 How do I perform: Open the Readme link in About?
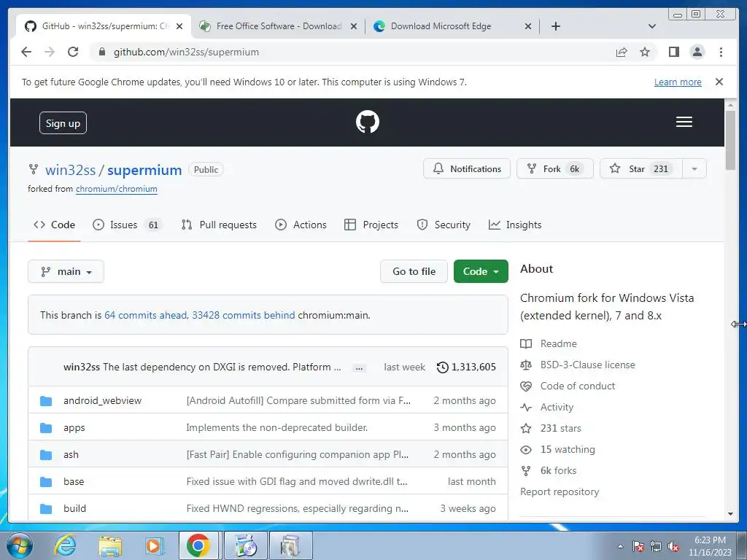558,344
